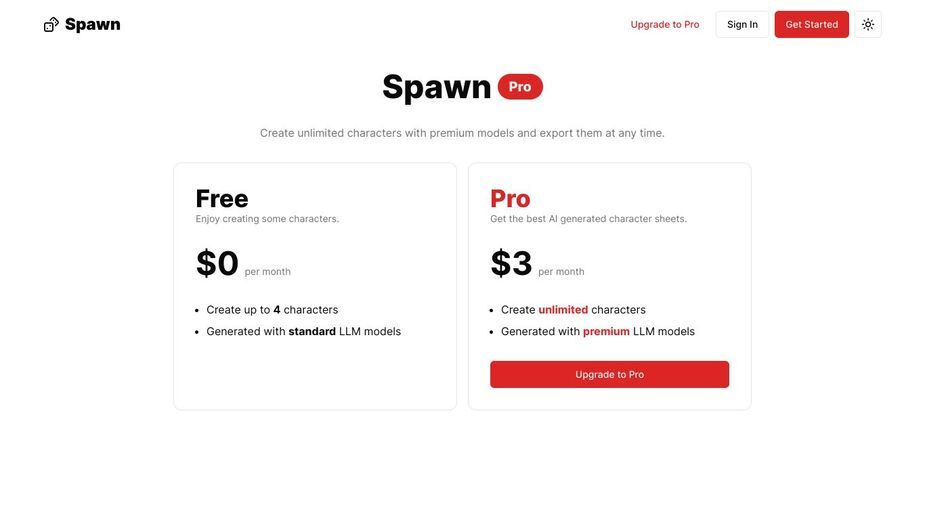The image size is (925, 520).
Task: Click 'Create up to 4 characters' bullet
Action: pyautogui.click(x=272, y=309)
